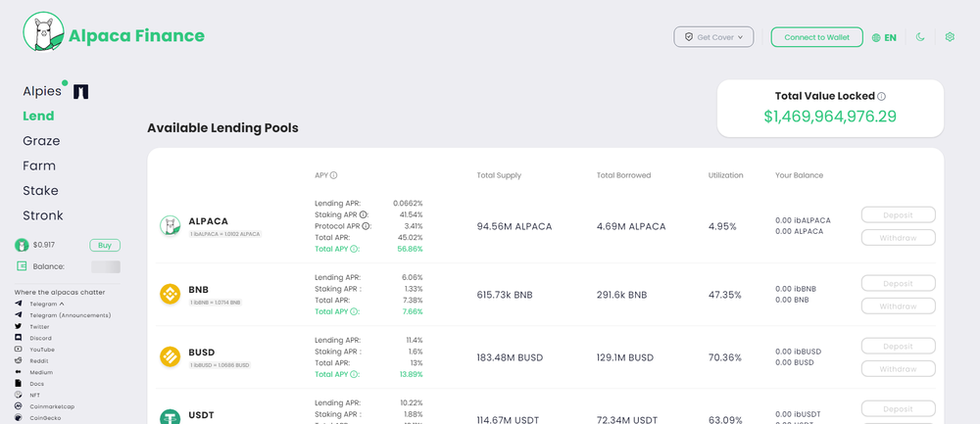980x424 pixels.
Task: Click the USDT token icon in the pool list
Action: [170, 416]
